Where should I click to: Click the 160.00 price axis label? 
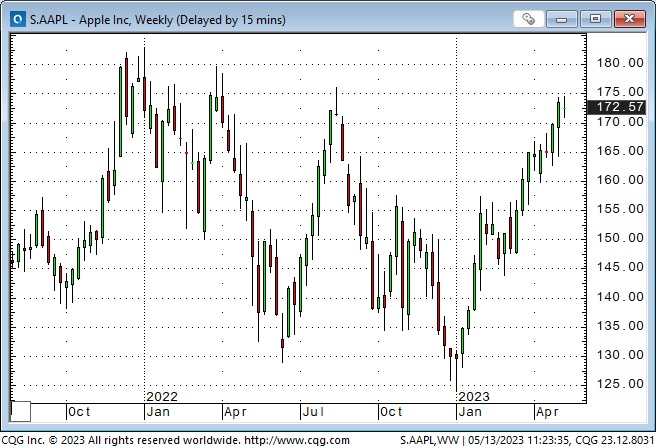click(620, 180)
